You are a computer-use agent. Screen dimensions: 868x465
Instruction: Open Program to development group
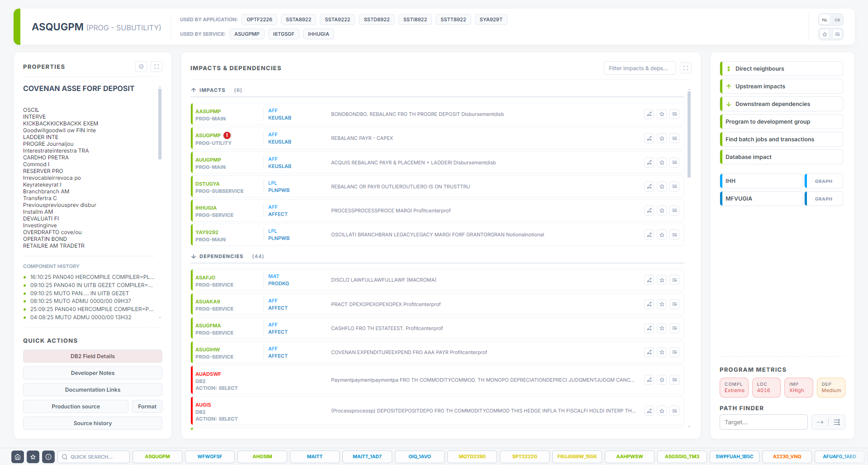782,122
